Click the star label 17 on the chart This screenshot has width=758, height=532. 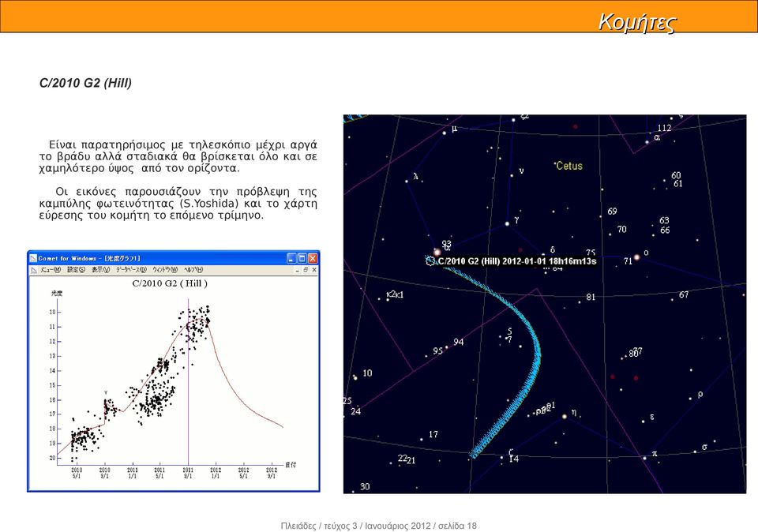click(x=433, y=434)
